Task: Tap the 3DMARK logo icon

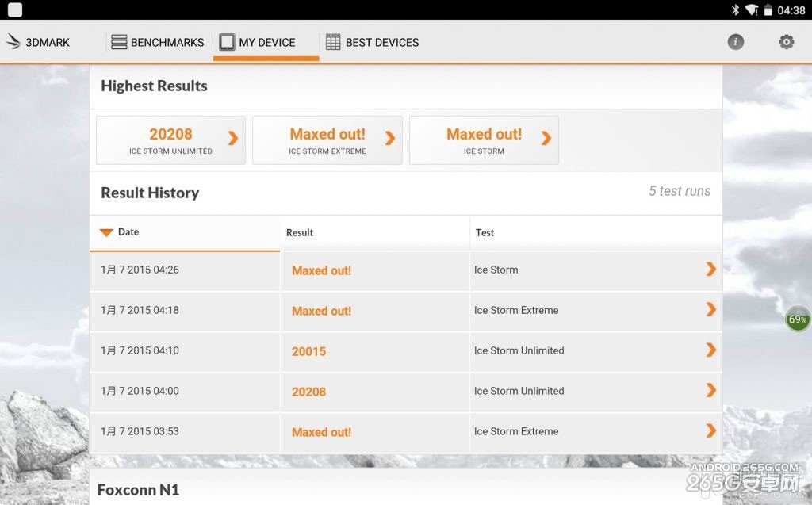Action: point(13,42)
